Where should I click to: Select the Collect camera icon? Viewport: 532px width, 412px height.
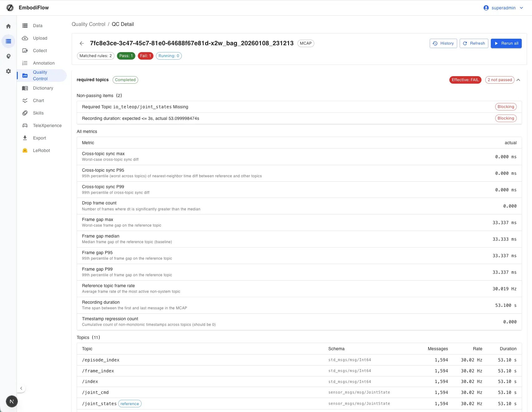pos(25,51)
